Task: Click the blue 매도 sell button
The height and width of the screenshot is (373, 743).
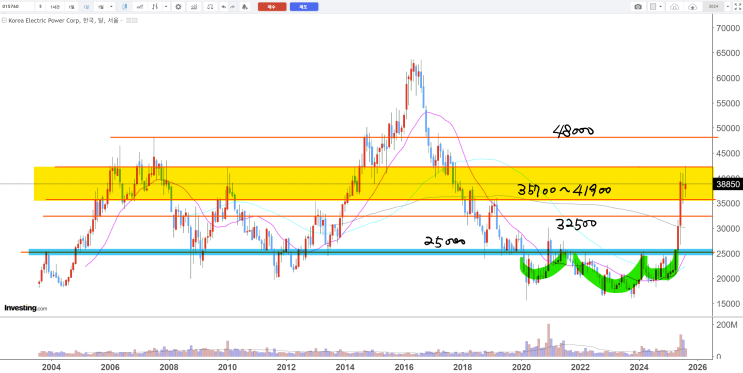Action: [x=304, y=7]
